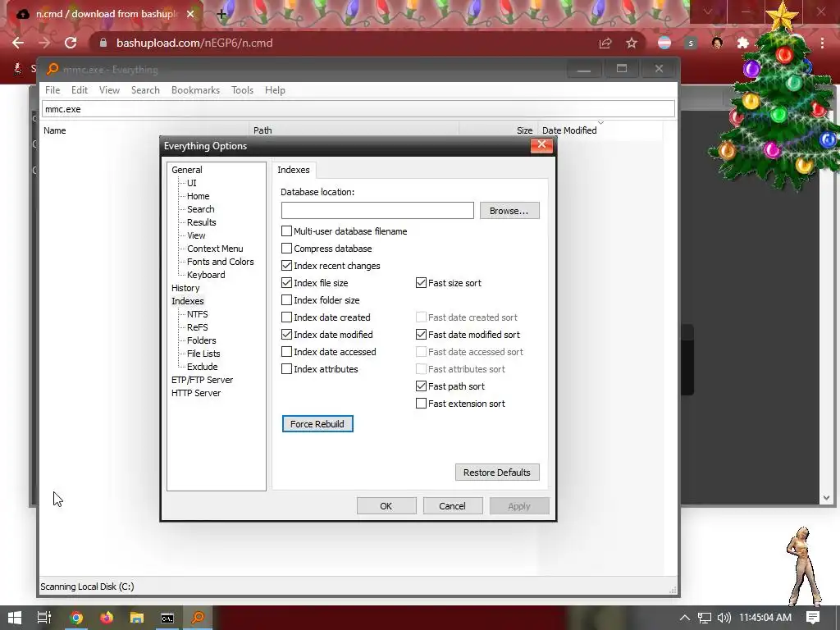The width and height of the screenshot is (840, 630).
Task: Select Exclude under Indexes
Action: click(x=202, y=367)
